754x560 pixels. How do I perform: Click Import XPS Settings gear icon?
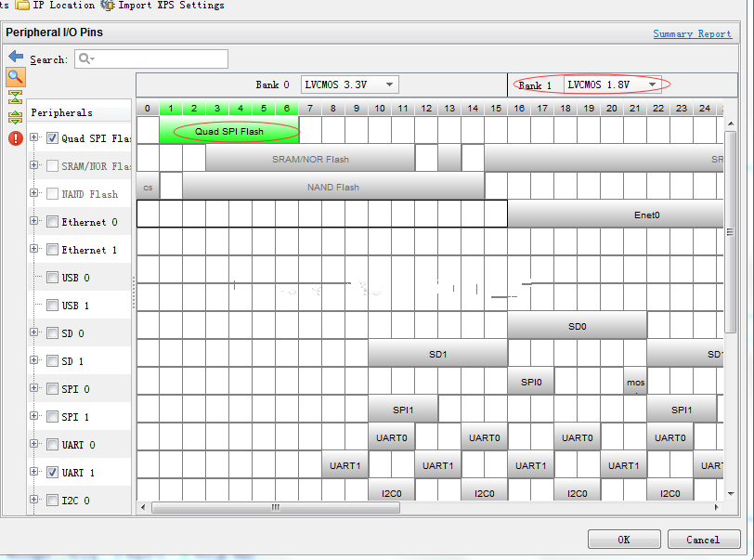click(x=108, y=6)
